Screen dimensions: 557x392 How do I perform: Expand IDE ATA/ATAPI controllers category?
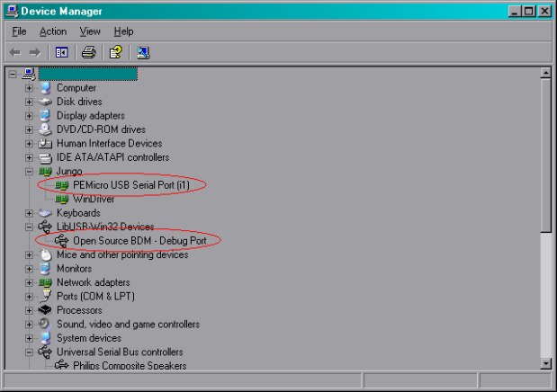click(29, 157)
